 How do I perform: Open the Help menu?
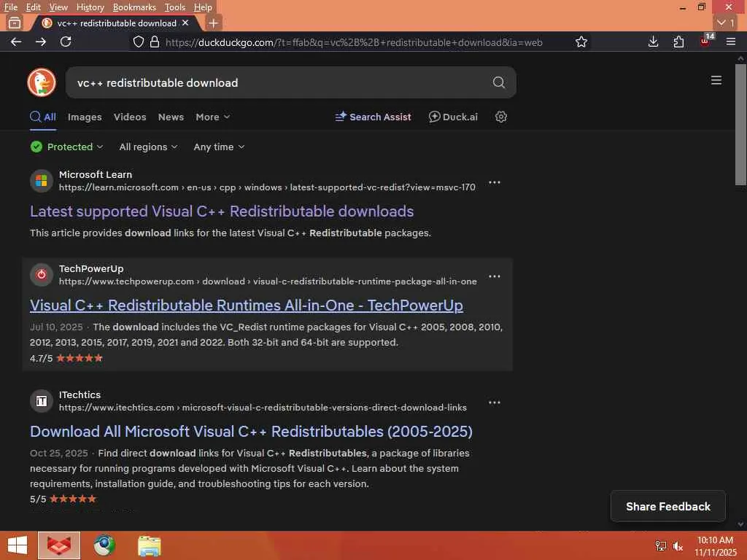click(x=203, y=7)
